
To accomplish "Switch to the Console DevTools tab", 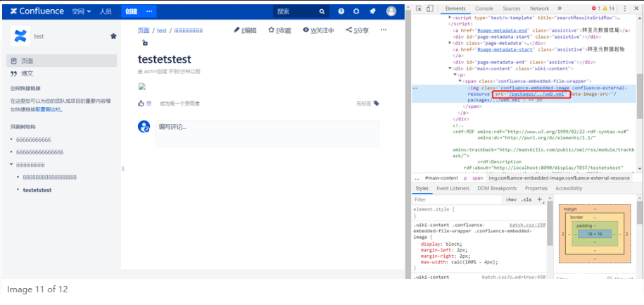I will point(484,8).
